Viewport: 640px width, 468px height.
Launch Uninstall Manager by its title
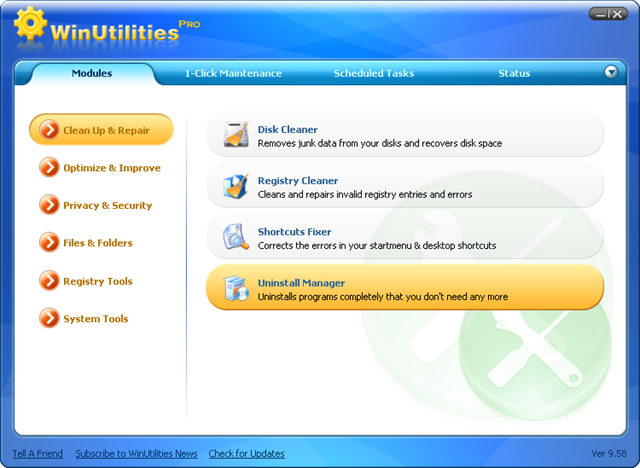pyautogui.click(x=301, y=283)
